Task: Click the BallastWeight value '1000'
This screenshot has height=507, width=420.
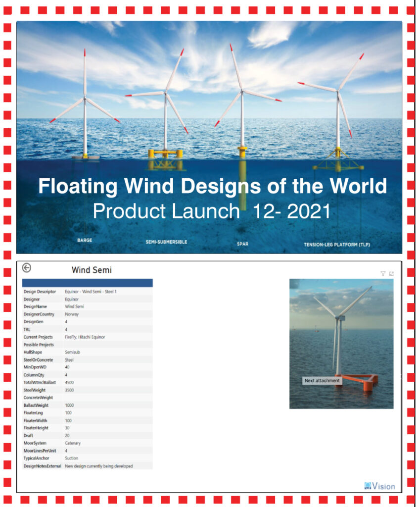Action: [x=69, y=406]
